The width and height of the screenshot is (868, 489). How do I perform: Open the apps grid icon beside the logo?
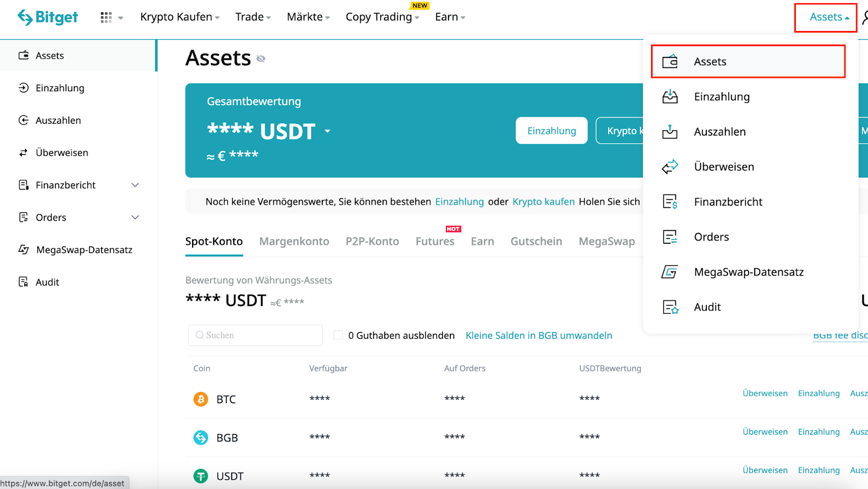(106, 17)
